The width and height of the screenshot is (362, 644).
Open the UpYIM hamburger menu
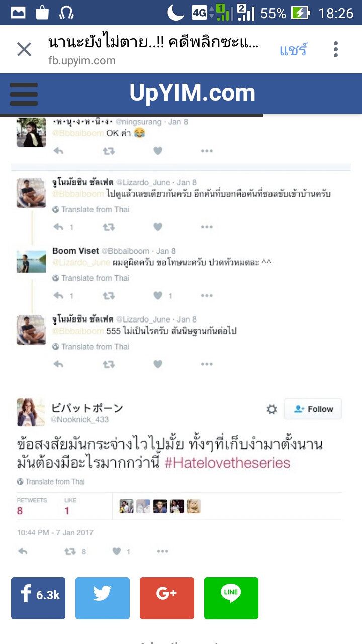pos(24,94)
